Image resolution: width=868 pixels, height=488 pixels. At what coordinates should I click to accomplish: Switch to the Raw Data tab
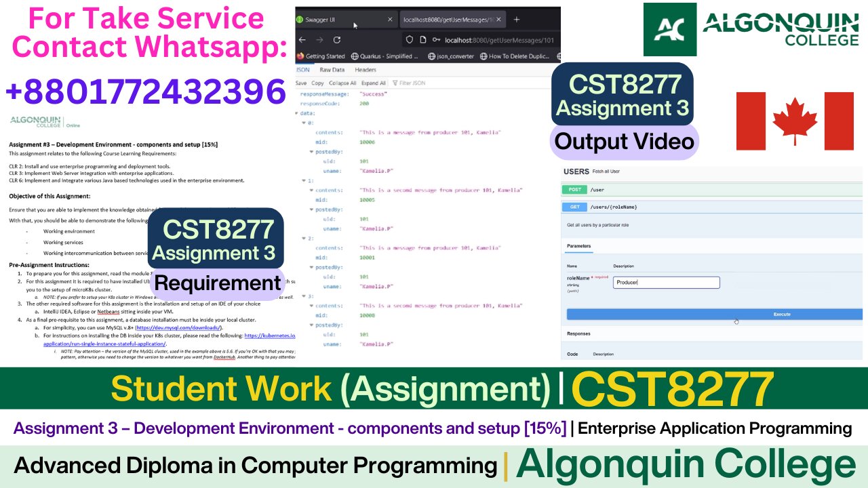(x=332, y=70)
